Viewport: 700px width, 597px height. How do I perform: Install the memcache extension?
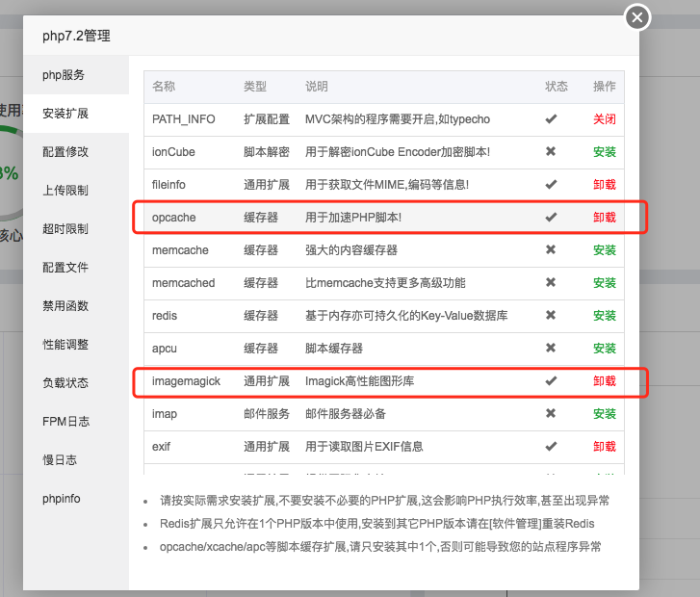(x=605, y=250)
